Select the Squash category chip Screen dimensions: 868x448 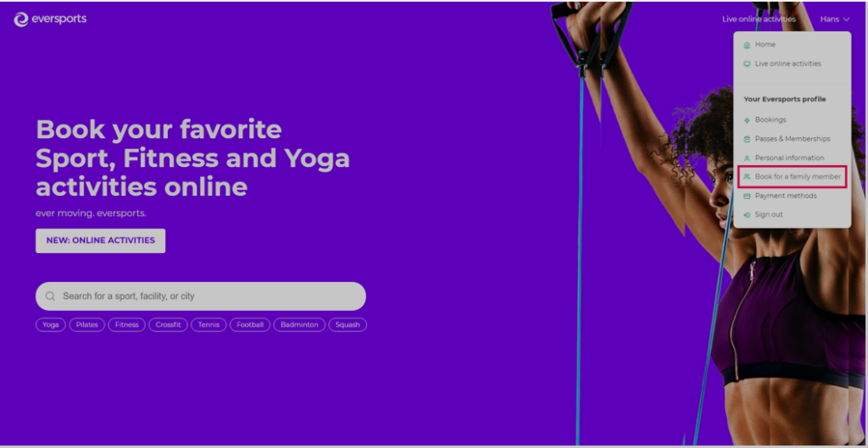pos(348,325)
